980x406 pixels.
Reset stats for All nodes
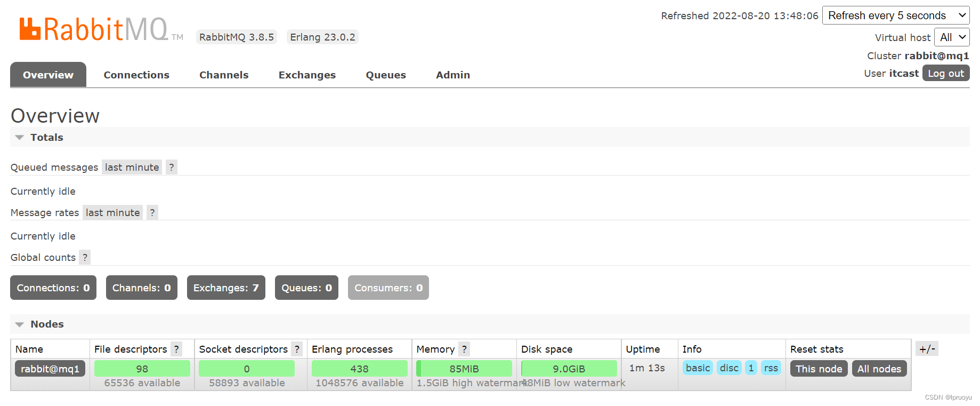click(x=879, y=369)
